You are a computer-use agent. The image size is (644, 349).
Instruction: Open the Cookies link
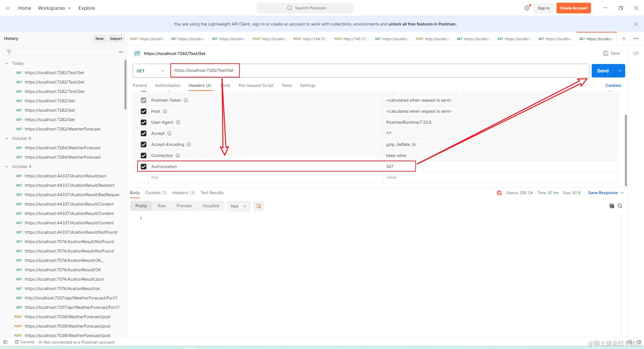(x=613, y=85)
